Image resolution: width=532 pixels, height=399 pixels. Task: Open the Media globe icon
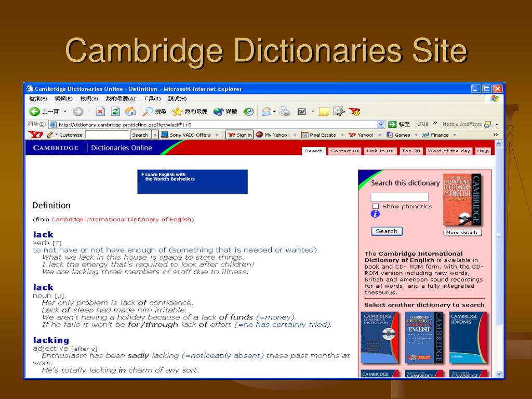coord(219,111)
